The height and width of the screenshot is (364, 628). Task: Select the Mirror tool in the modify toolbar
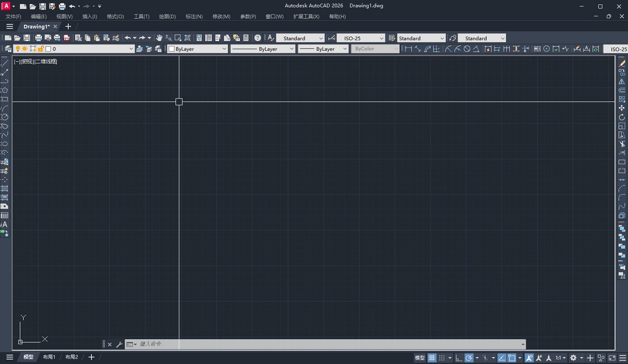[x=622, y=82]
